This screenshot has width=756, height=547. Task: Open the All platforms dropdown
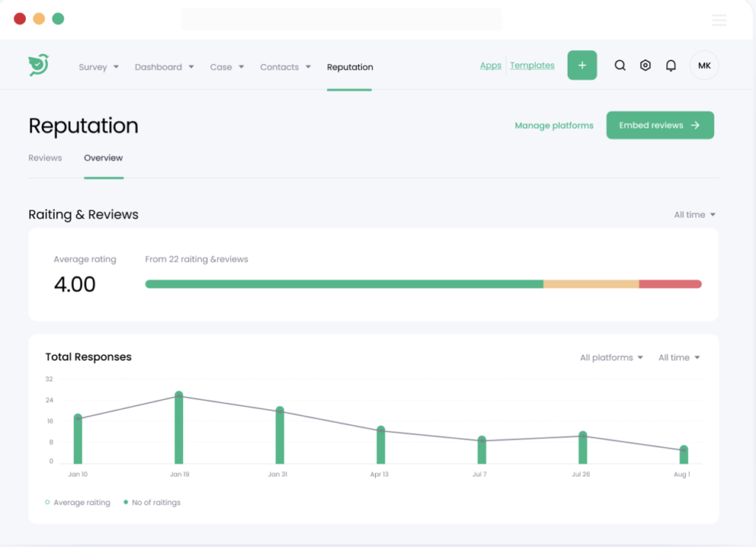click(611, 357)
